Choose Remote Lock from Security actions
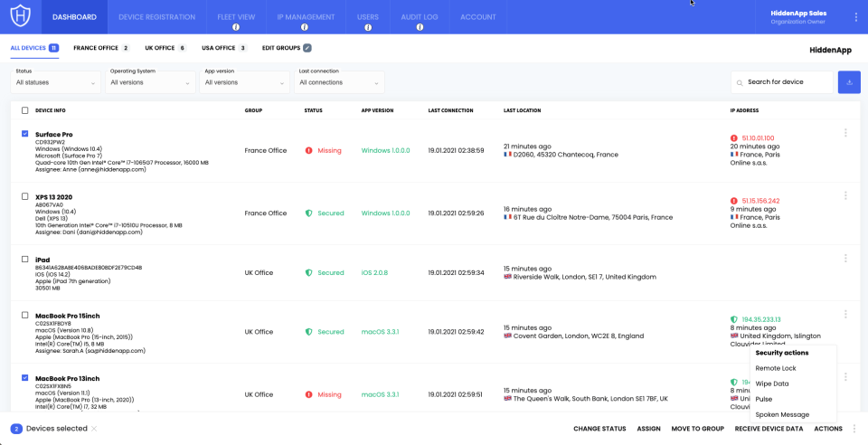 click(776, 368)
